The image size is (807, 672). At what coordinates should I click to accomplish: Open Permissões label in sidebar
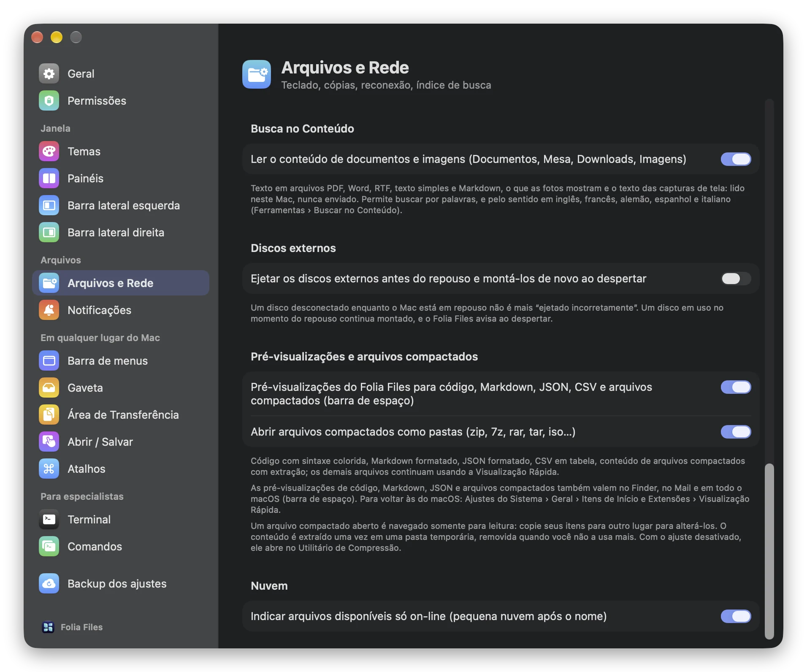(97, 101)
